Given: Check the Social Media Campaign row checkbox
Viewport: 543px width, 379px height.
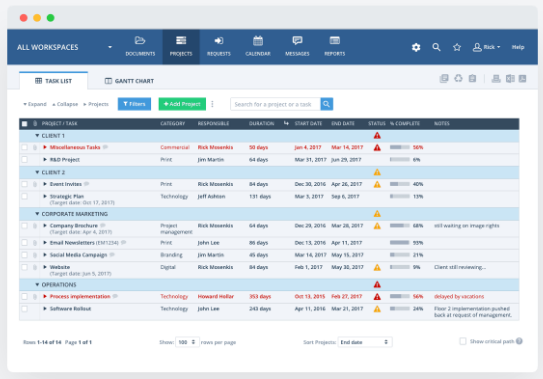Looking at the screenshot, I should 24,255.
